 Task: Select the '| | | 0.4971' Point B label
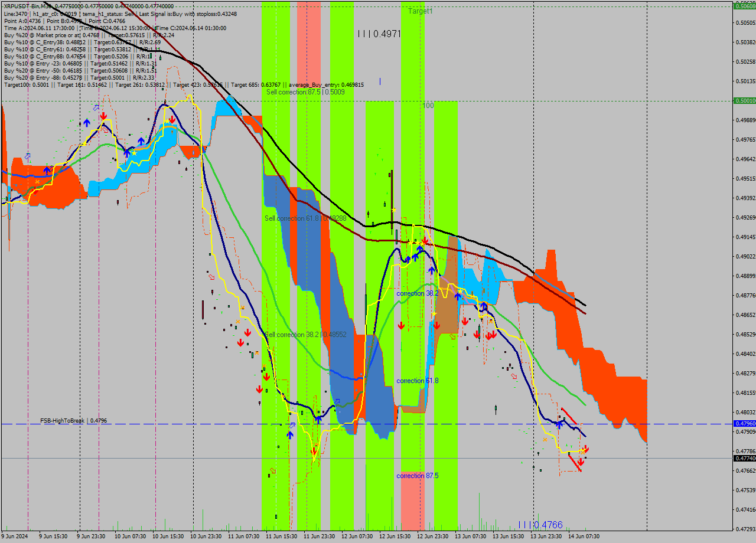point(379,34)
